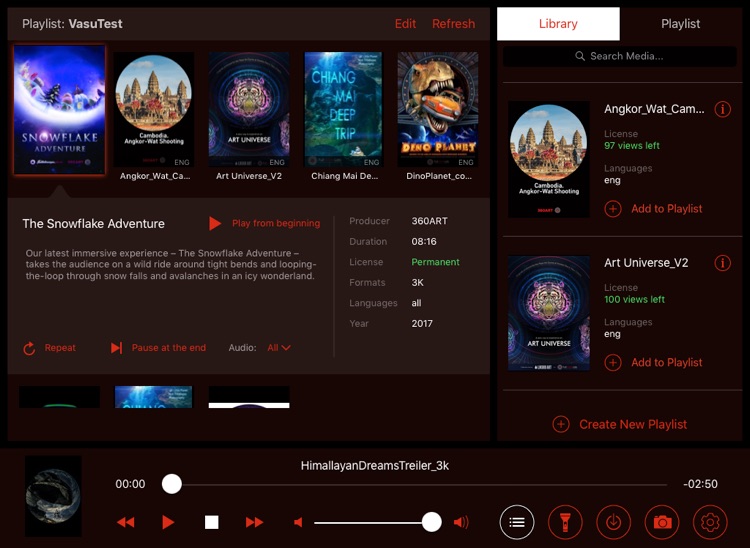This screenshot has width=750, height=548.
Task: Click the search magnifier icon
Action: (580, 56)
